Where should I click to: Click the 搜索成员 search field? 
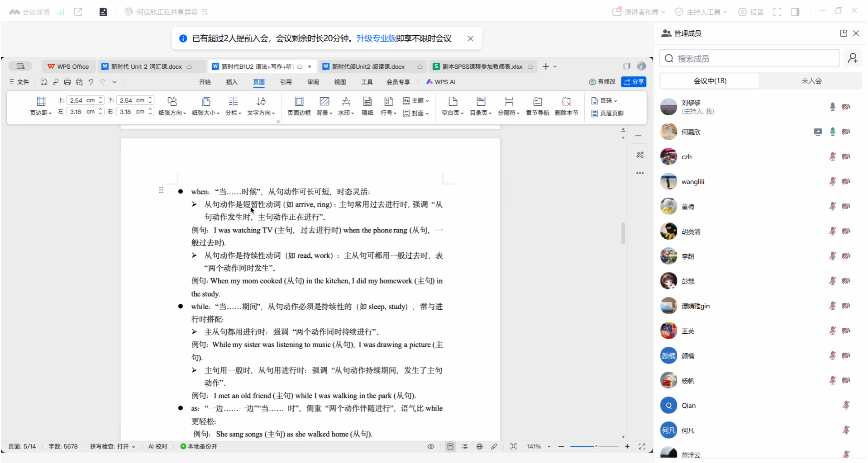(x=749, y=58)
